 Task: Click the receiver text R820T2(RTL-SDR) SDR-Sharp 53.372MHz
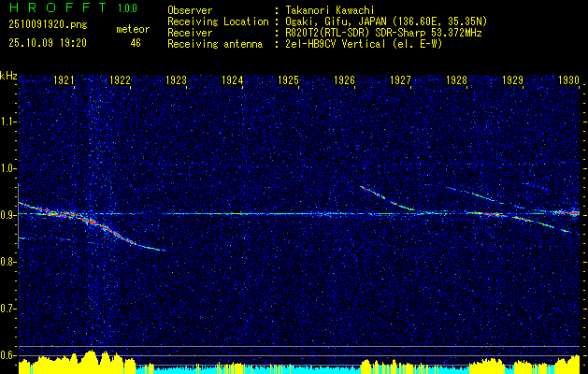coord(383,33)
